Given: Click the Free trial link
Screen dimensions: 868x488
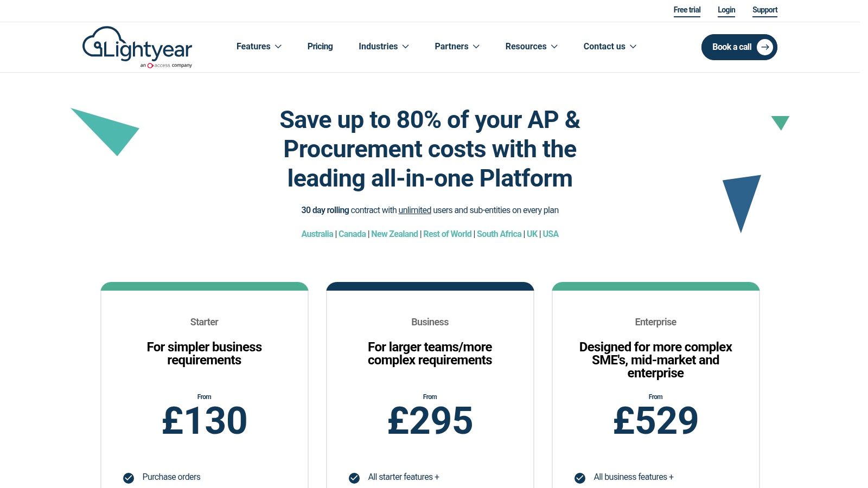Looking at the screenshot, I should coord(687,10).
